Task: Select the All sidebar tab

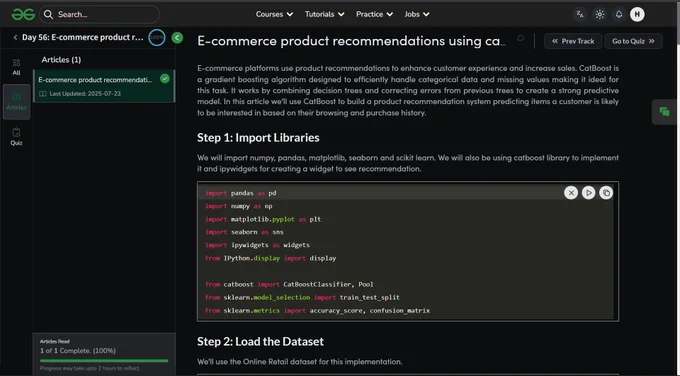Action: point(16,67)
